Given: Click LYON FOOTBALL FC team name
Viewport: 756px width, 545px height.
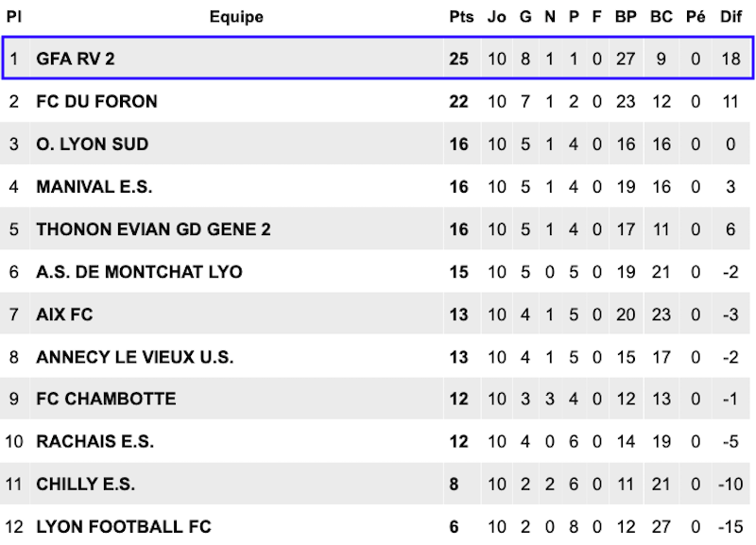Looking at the screenshot, I should pos(124,527).
